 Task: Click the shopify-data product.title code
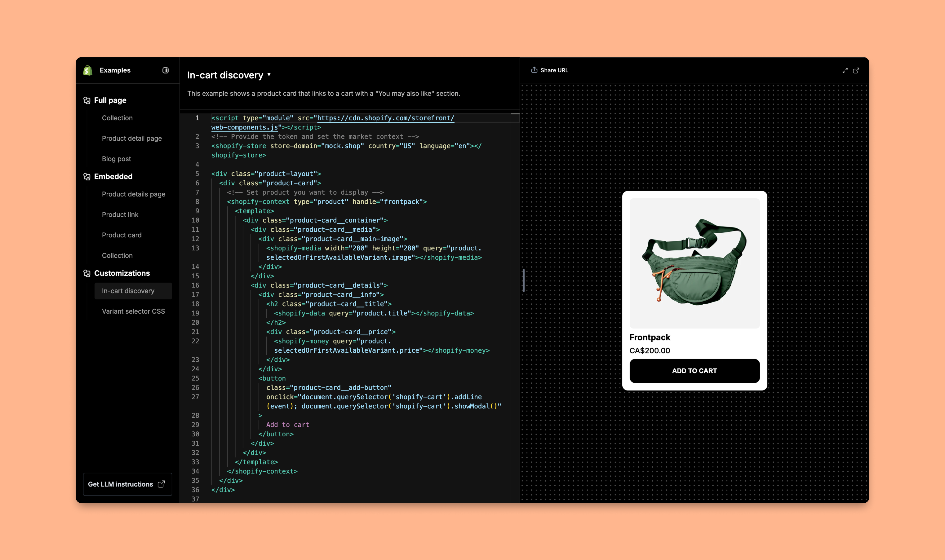click(x=374, y=313)
